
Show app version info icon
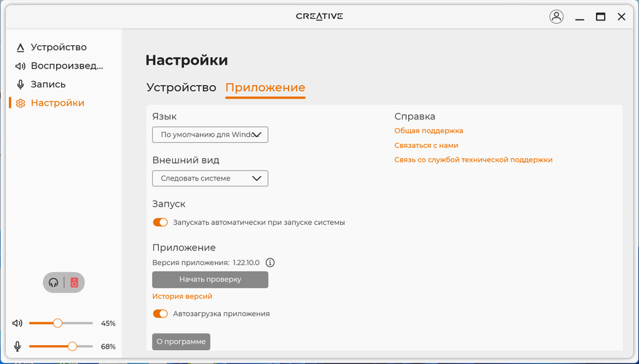pos(270,263)
